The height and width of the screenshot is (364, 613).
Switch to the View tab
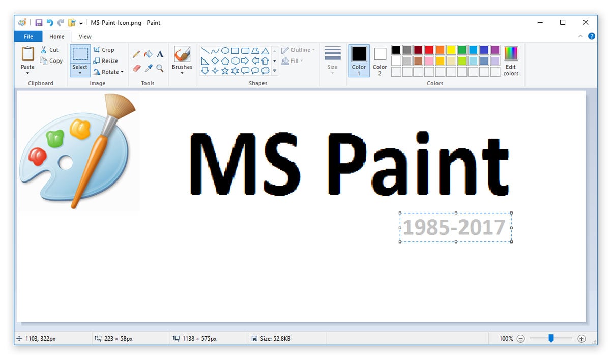pyautogui.click(x=85, y=36)
